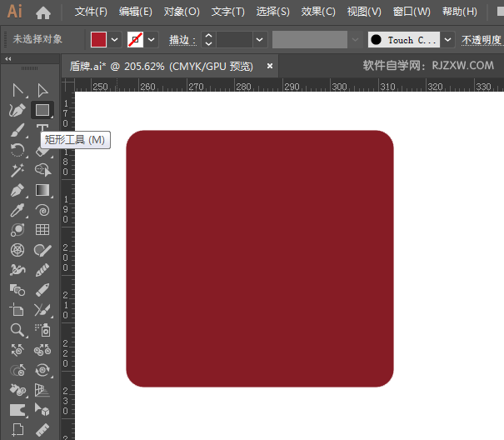Select the Rectangle tool
504x440 pixels.
[42, 110]
